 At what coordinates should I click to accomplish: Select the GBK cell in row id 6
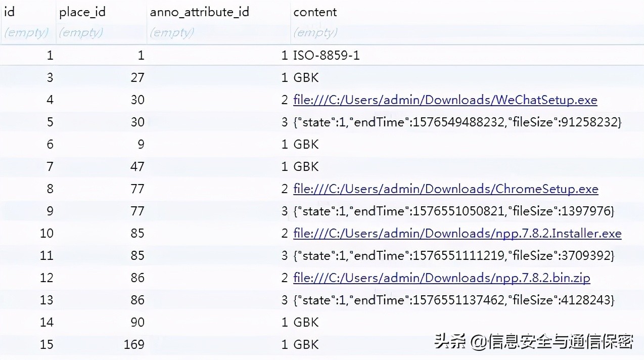point(306,144)
